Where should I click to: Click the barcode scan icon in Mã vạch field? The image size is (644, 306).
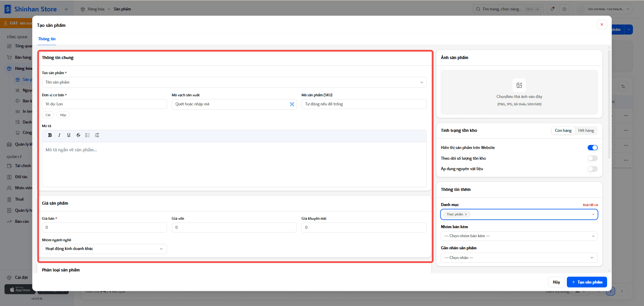tap(292, 104)
